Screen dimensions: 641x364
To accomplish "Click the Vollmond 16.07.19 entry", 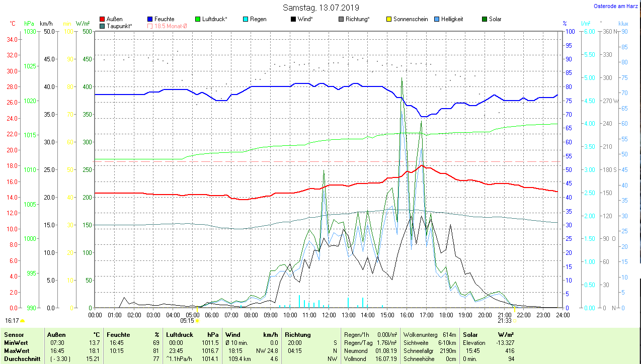I will pyautogui.click(x=370, y=359).
